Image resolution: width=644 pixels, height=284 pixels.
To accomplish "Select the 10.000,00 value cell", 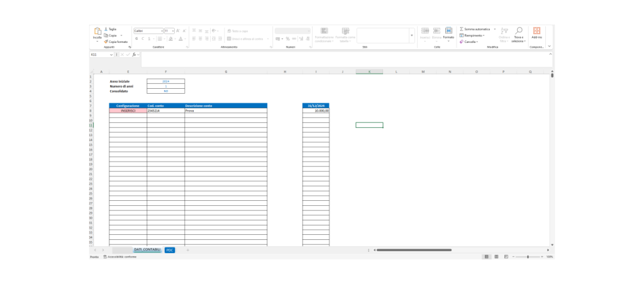I will (x=316, y=111).
